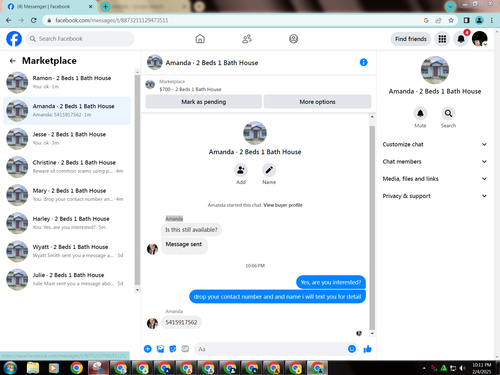The width and height of the screenshot is (500, 375).
Task: Share this page icon in address bar
Action: point(438,20)
